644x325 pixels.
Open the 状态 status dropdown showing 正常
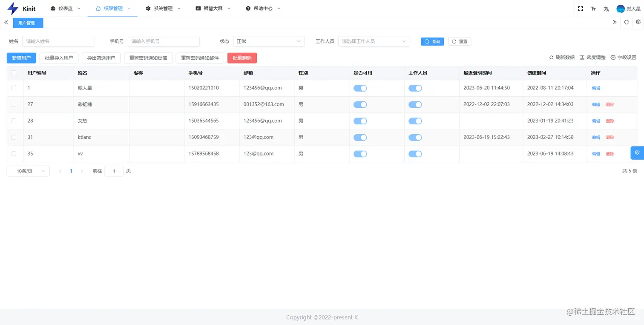click(x=269, y=41)
